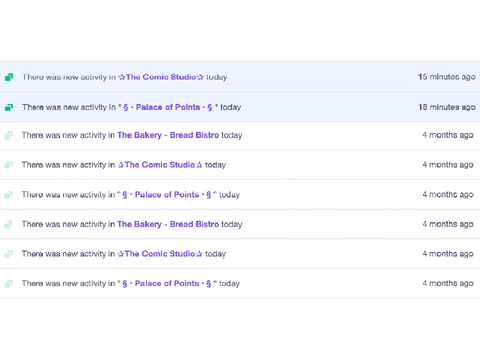Click the faded icon beside the third row Palace of Points

[9, 195]
